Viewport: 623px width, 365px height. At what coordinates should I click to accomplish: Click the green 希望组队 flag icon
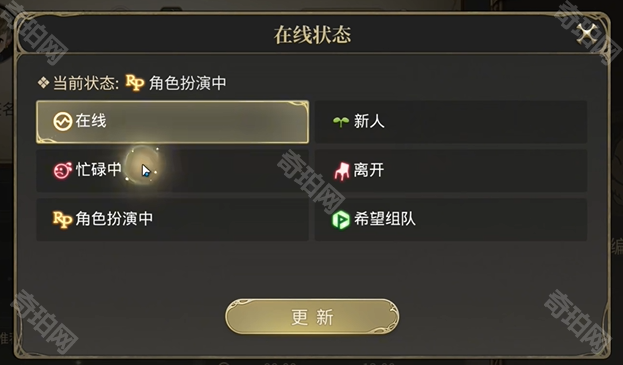[x=341, y=220]
